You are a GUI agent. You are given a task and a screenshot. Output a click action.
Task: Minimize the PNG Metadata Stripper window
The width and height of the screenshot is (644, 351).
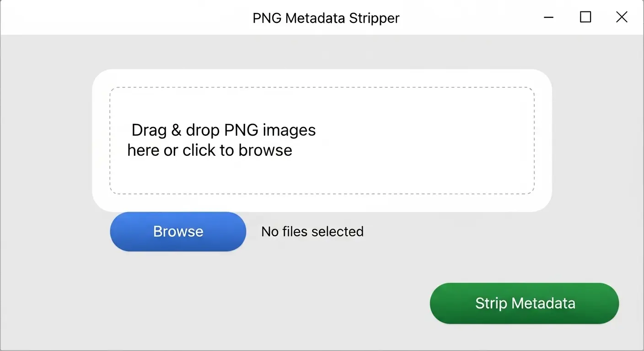coord(548,17)
